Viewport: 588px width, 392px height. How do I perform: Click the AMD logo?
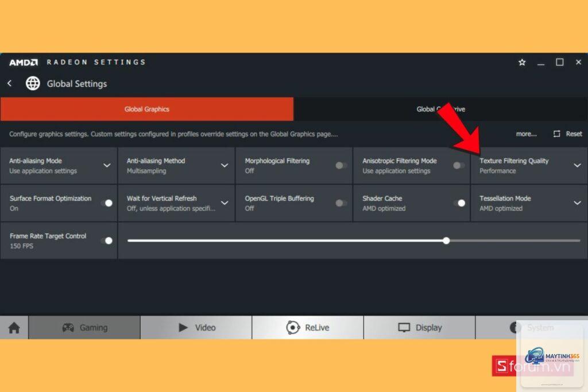(24, 62)
